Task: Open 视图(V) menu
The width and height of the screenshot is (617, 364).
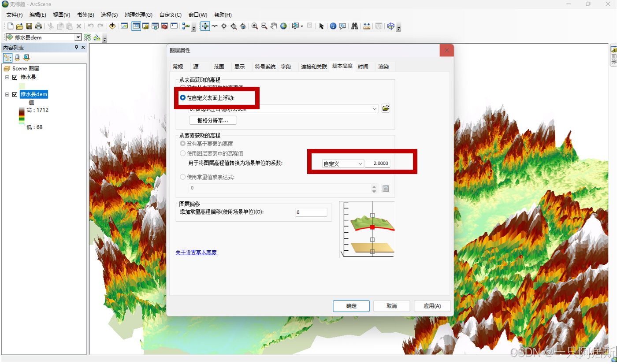Action: pos(62,15)
